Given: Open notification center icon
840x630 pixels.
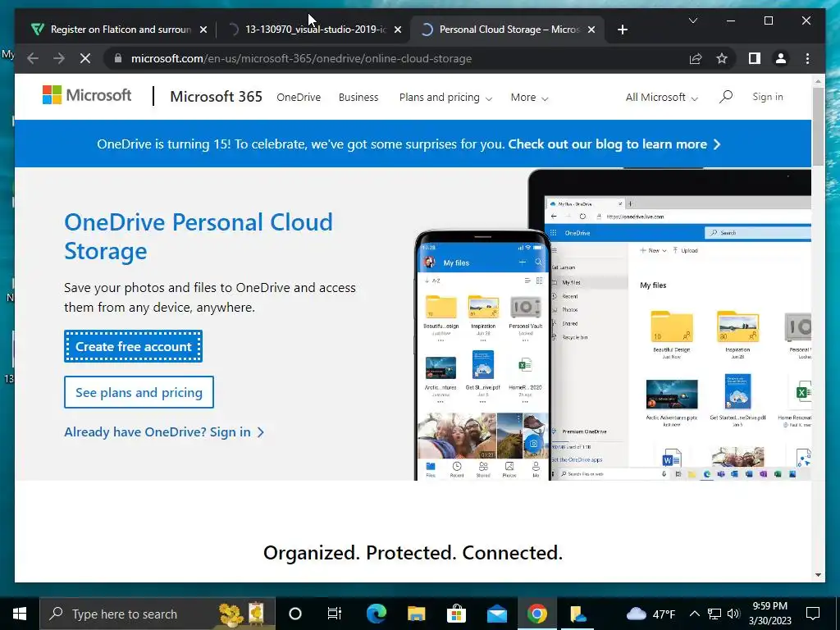Looking at the screenshot, I should (813, 614).
